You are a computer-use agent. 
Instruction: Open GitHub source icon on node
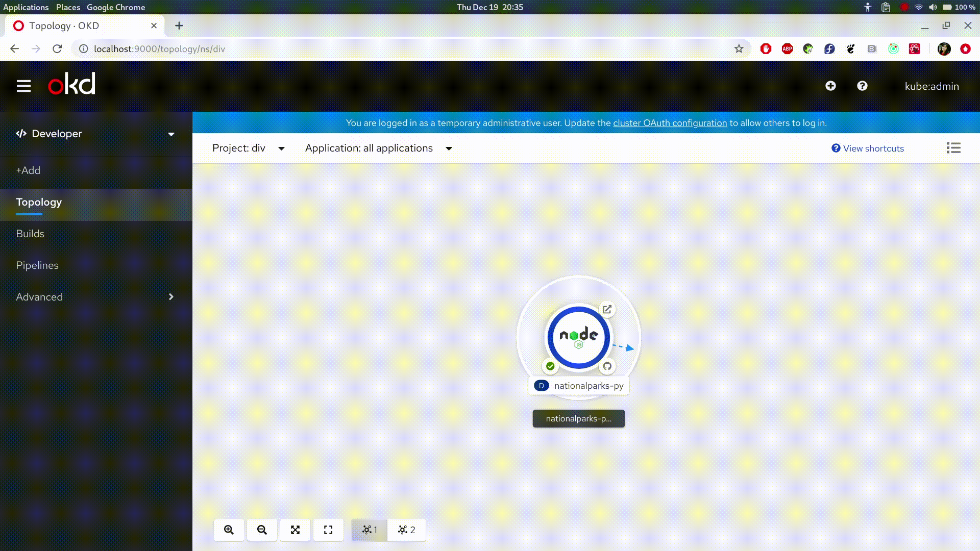tap(607, 366)
